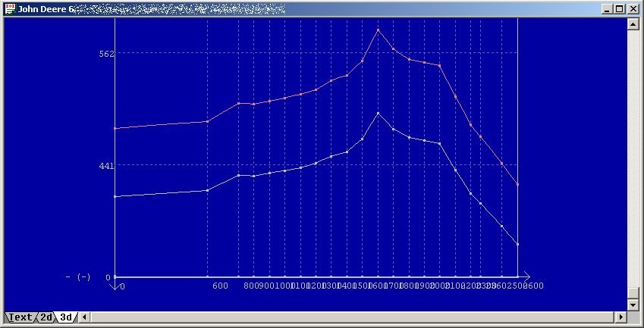
Task: Maximize the John Deere chart window
Action: click(x=620, y=9)
